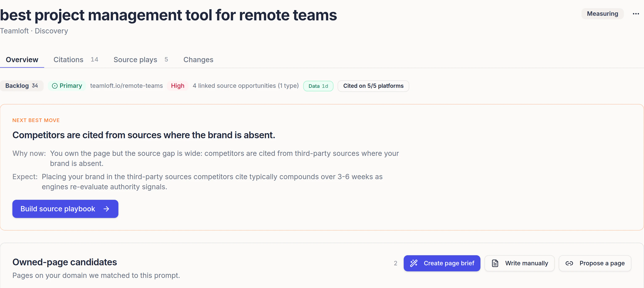Click the Citations count 14
The height and width of the screenshot is (288, 644).
point(94,59)
